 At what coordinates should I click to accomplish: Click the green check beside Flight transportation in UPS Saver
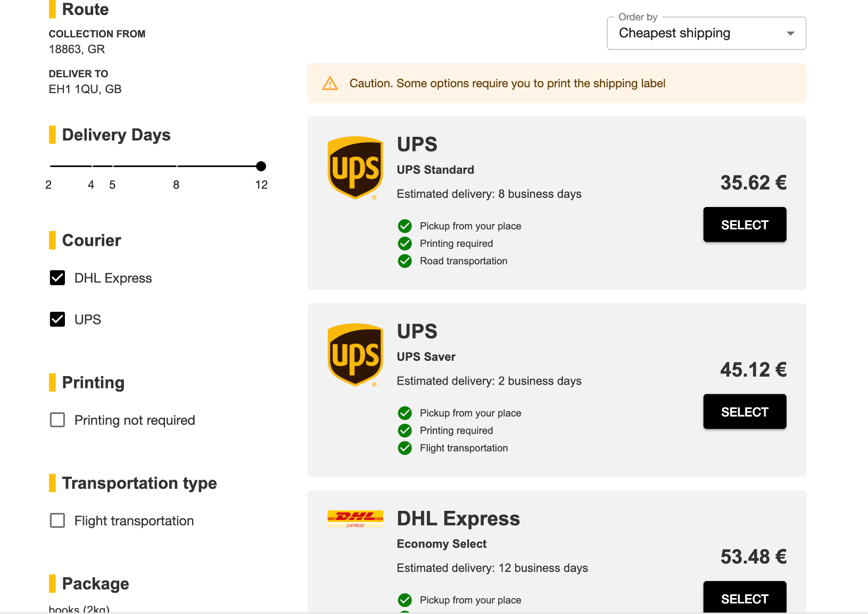(405, 448)
